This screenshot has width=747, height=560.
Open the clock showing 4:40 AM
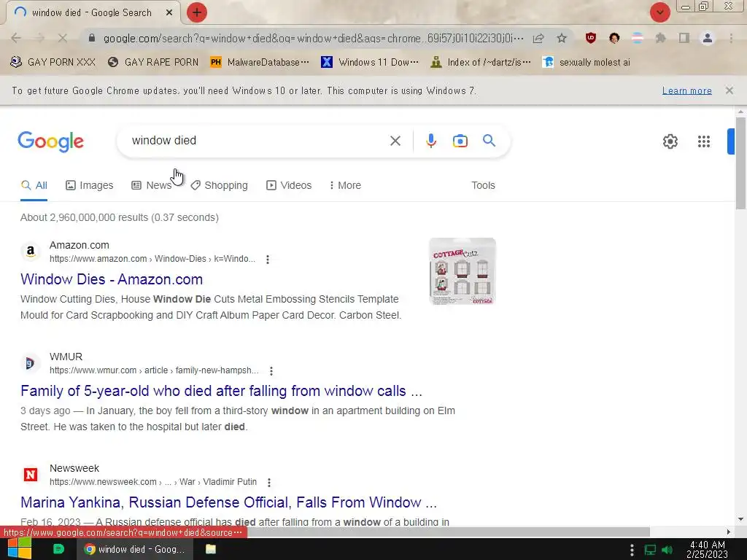click(x=707, y=549)
